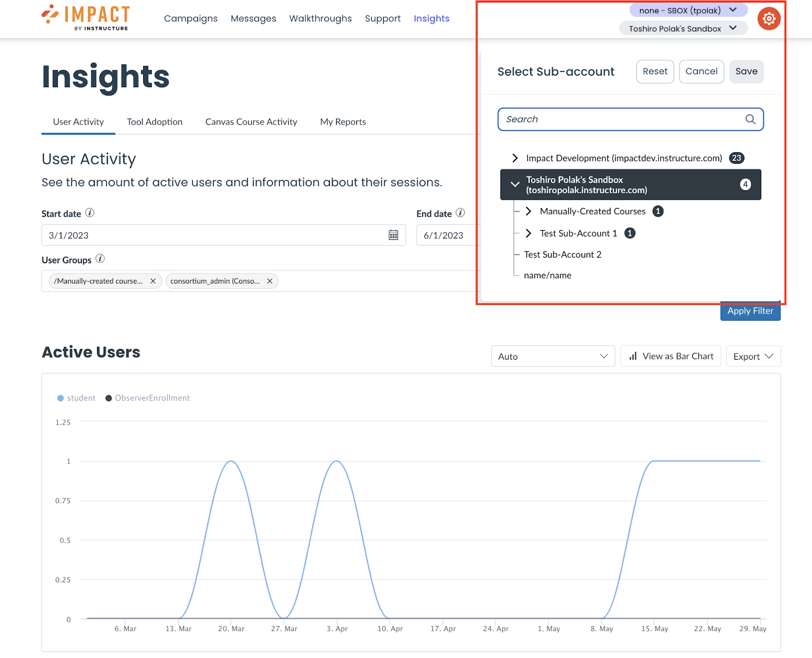Open the Toshiro Polak's Sandbox account dropdown

tap(683, 28)
